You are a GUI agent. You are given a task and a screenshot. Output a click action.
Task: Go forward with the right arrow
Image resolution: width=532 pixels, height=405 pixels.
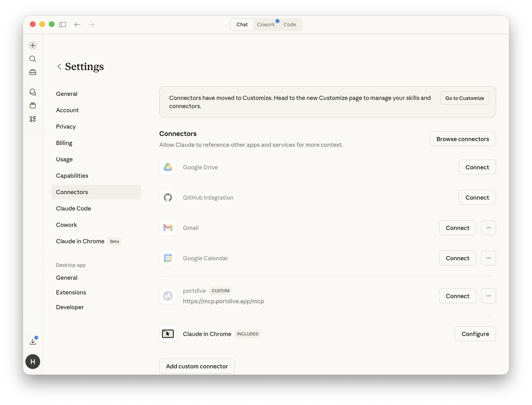(91, 24)
